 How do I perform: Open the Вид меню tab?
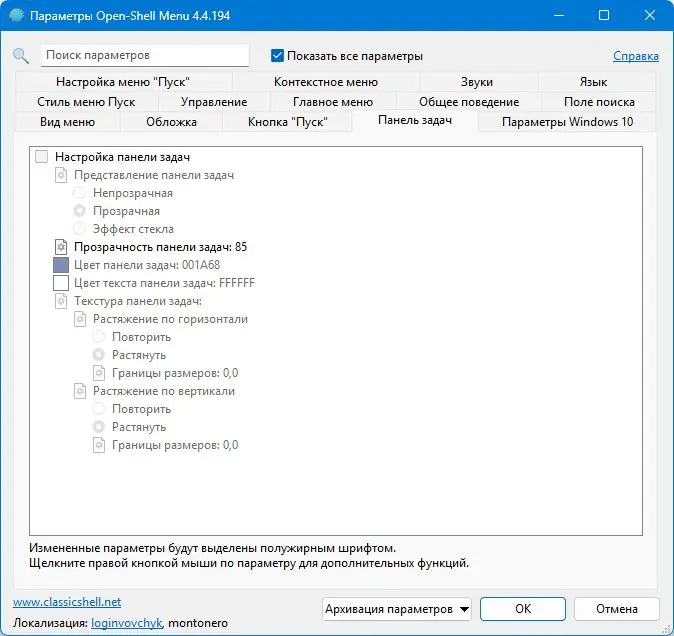tap(67, 122)
